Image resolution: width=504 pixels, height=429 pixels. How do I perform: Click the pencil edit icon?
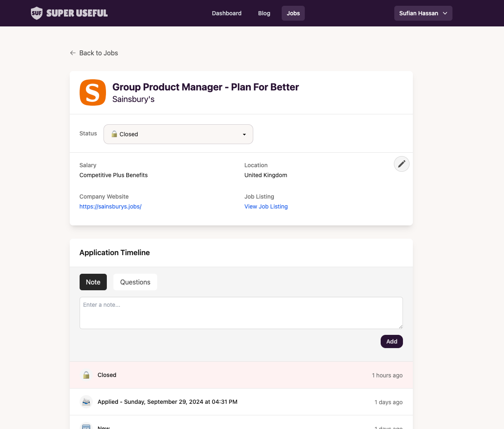402,164
